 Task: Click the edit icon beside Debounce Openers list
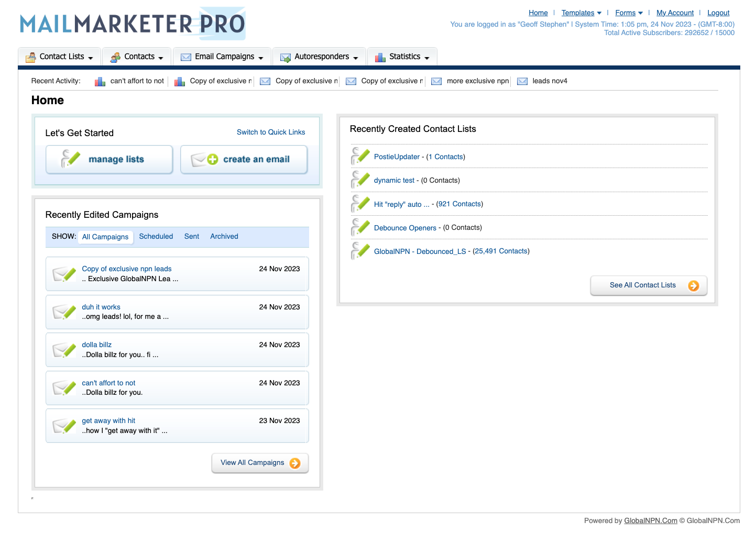pyautogui.click(x=360, y=227)
